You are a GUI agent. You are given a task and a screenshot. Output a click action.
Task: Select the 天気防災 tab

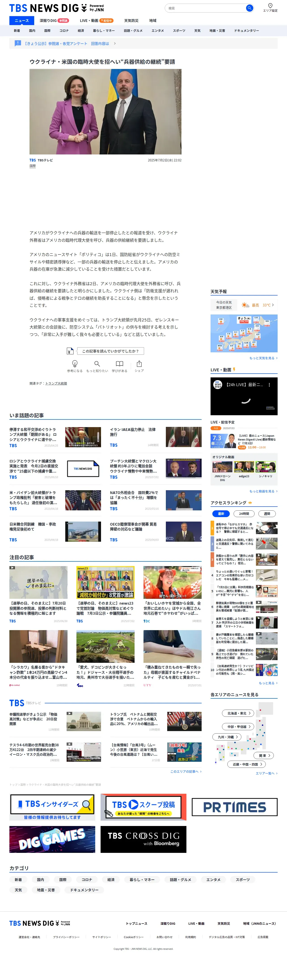131,21
